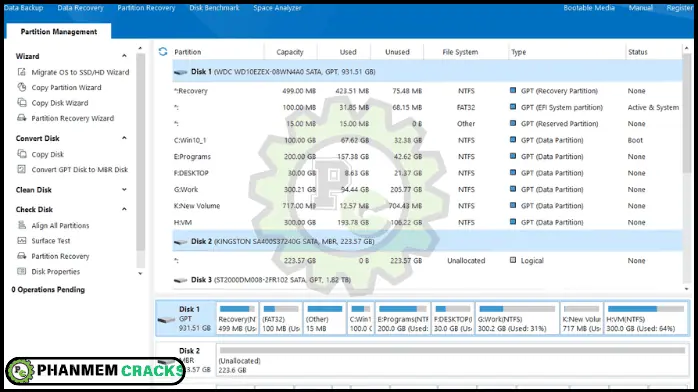Viewport: 698px width, 392px height.
Task: Open Data Recovery from top bar
Action: (80, 8)
